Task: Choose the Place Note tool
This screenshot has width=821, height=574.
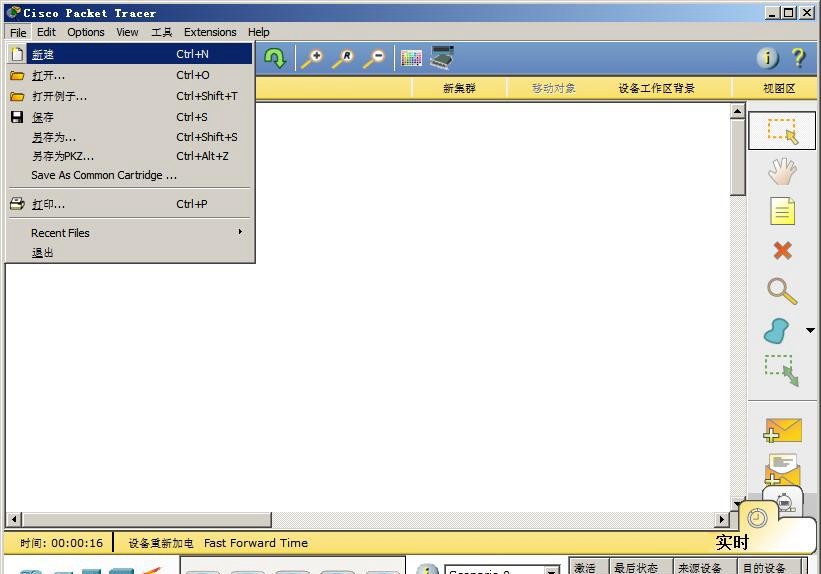Action: 782,211
